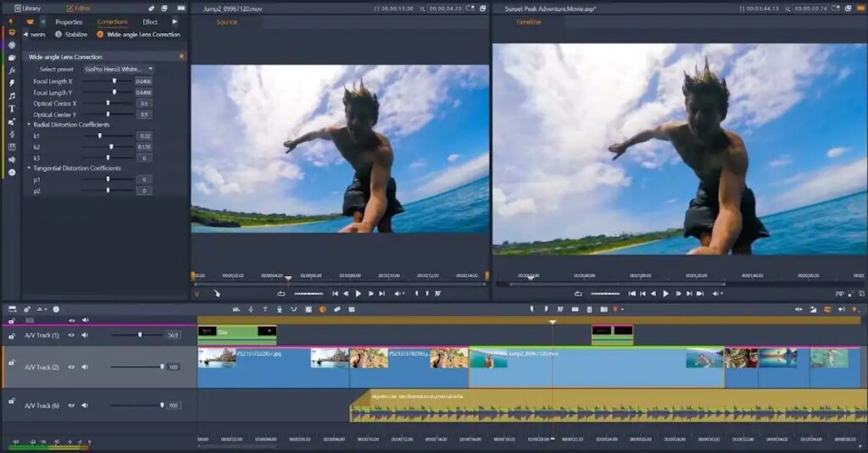Toggle visibility eye for A/V Track (6)
This screenshot has height=453, width=868.
pos(71,406)
